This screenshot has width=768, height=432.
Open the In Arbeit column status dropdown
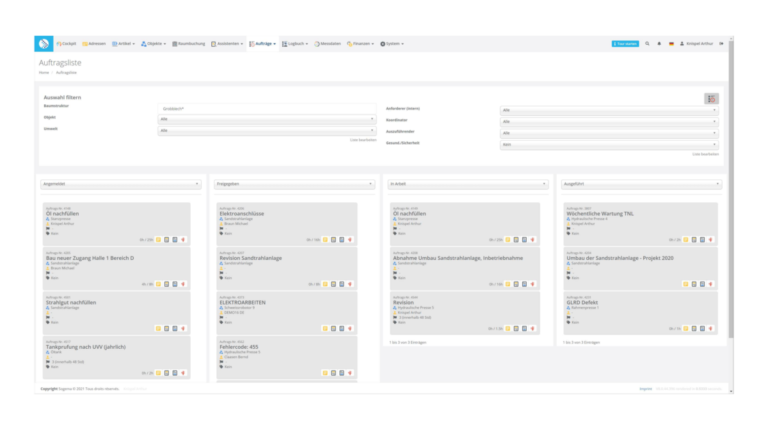point(468,184)
